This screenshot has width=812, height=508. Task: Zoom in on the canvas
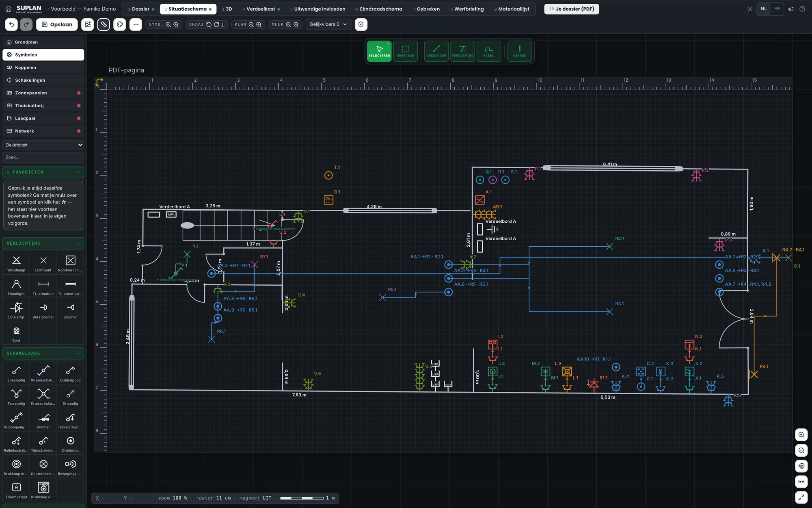(x=801, y=435)
